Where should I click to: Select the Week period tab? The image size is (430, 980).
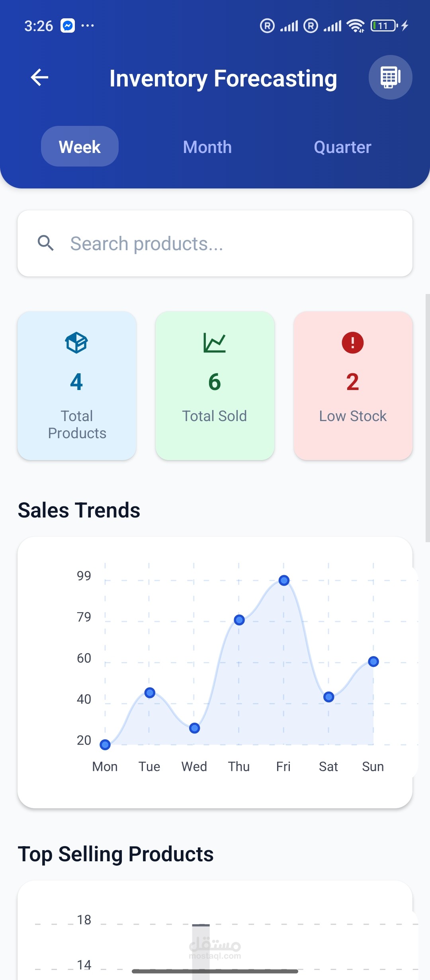(80, 147)
